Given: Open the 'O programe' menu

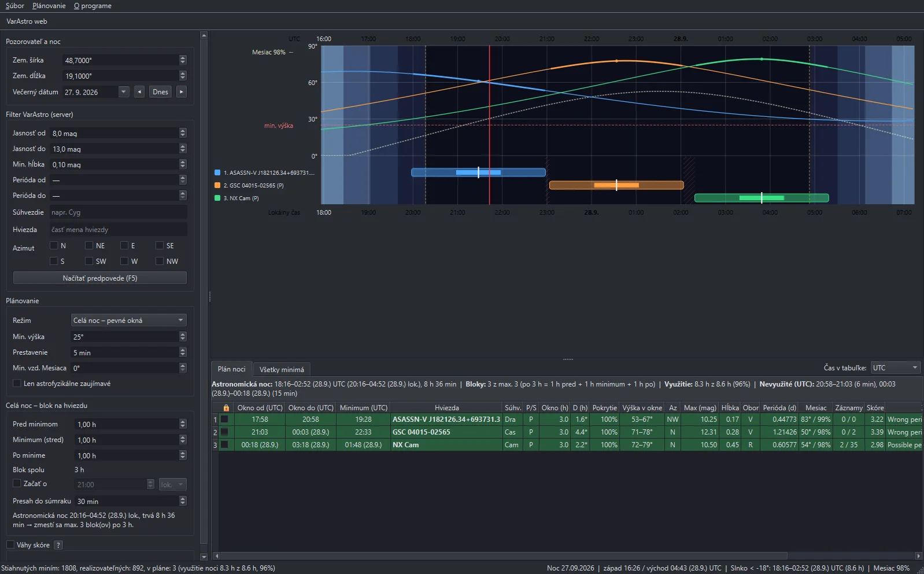Looking at the screenshot, I should click(x=93, y=6).
